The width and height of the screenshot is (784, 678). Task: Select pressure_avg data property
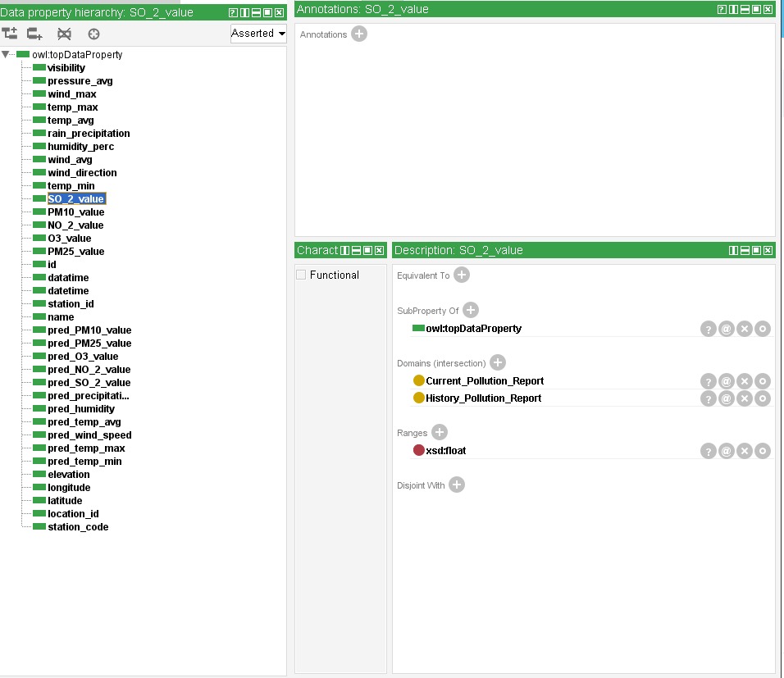(80, 80)
